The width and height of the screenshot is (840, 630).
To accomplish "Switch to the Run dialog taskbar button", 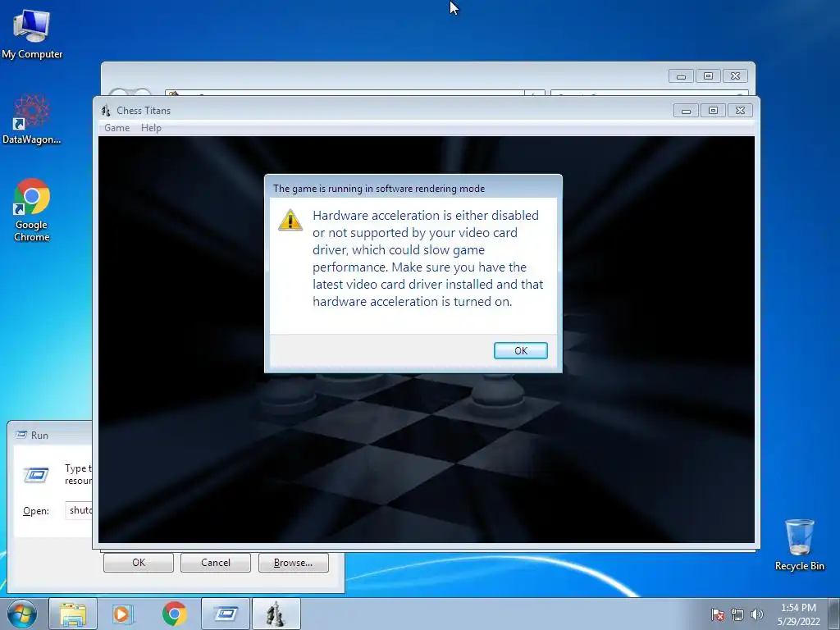I will coord(226,614).
